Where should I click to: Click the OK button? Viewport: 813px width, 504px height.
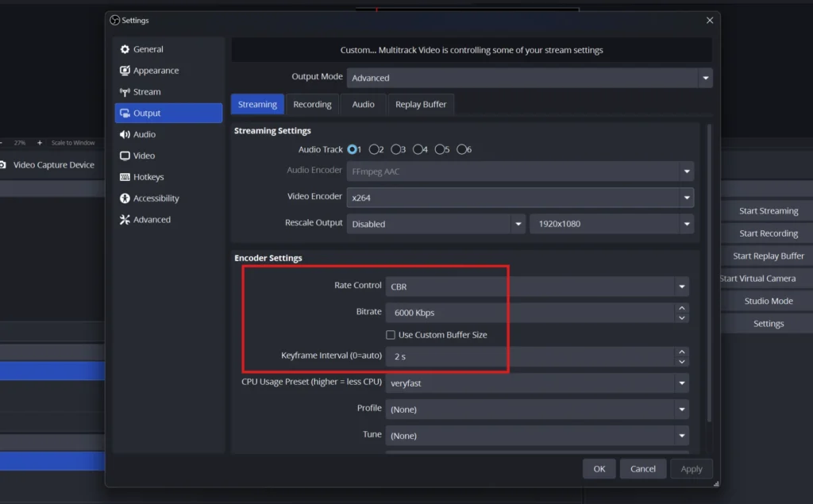(x=599, y=469)
